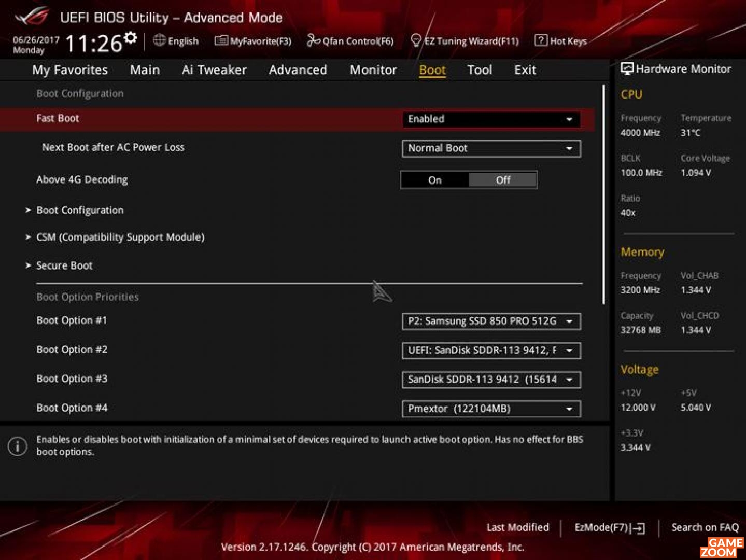Viewport: 746px width, 560px height.
Task: Click the MyFavorite list icon
Action: 221,40
